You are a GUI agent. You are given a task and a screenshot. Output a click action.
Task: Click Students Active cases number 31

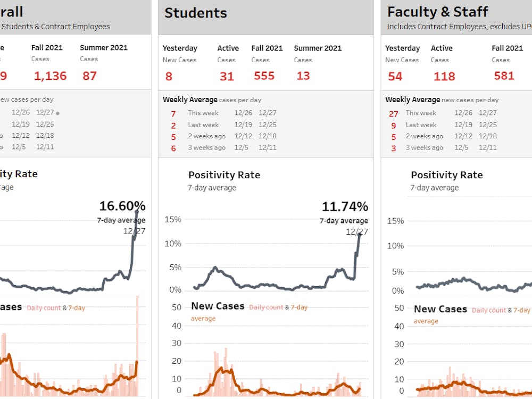227,77
